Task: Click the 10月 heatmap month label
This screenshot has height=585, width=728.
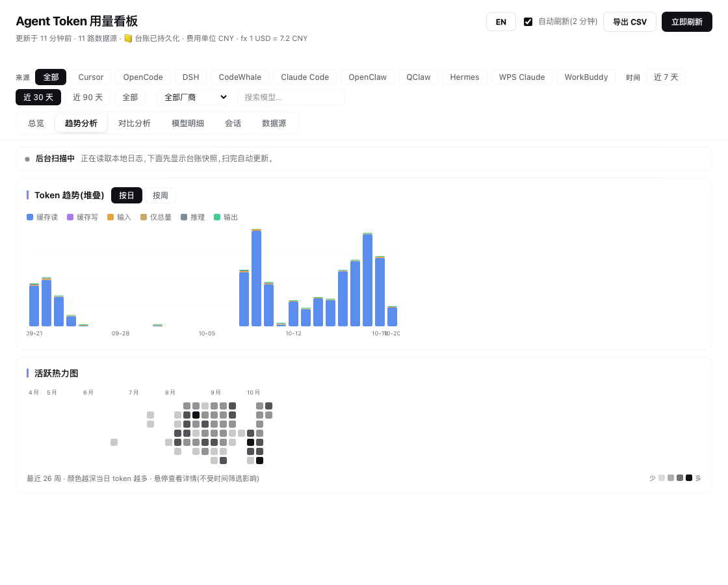Action: tap(253, 393)
